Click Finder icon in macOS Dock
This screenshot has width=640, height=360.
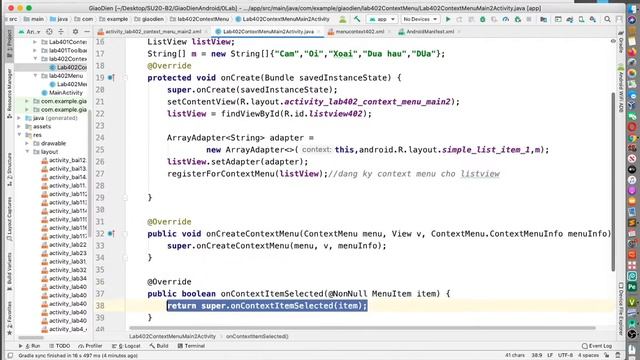[632, 9]
